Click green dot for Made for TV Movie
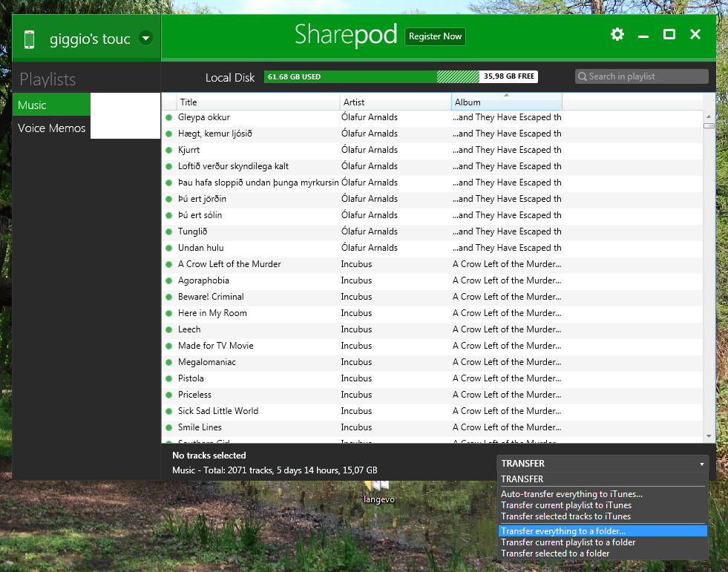 pos(169,346)
